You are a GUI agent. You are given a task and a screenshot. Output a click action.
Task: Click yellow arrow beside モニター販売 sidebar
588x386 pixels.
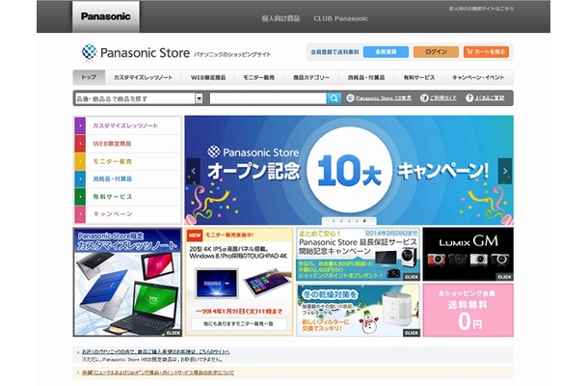80,161
